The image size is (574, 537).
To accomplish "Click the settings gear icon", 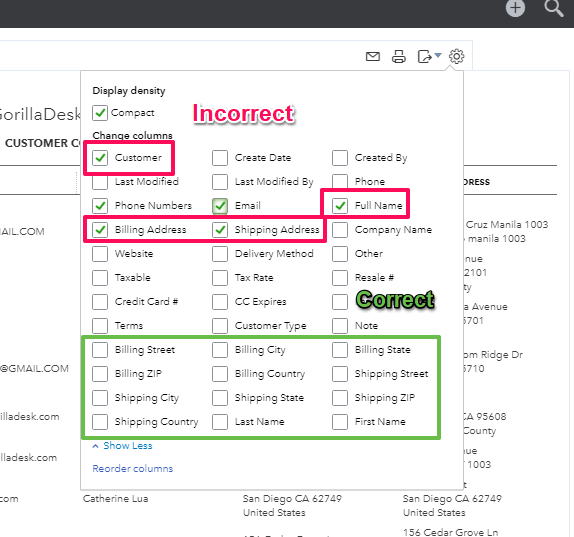I will [456, 56].
